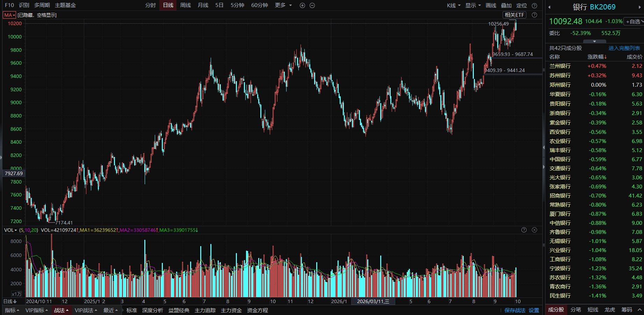
Task: Close the VOL indicator panel
Action: (x=534, y=230)
